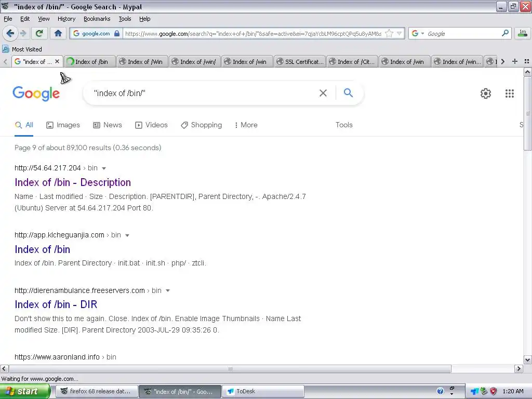Open Google settings gear
The width and height of the screenshot is (532, 399).
click(486, 94)
